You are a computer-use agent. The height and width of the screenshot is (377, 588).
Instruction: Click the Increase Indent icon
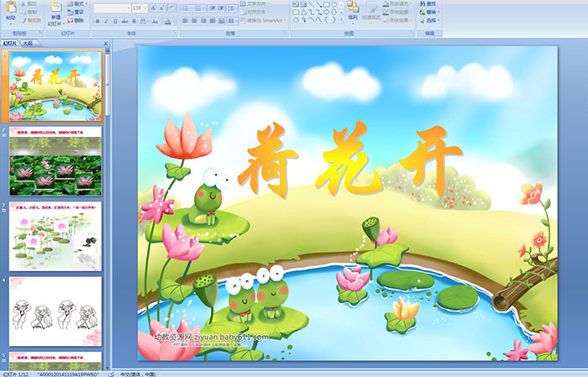pos(221,8)
